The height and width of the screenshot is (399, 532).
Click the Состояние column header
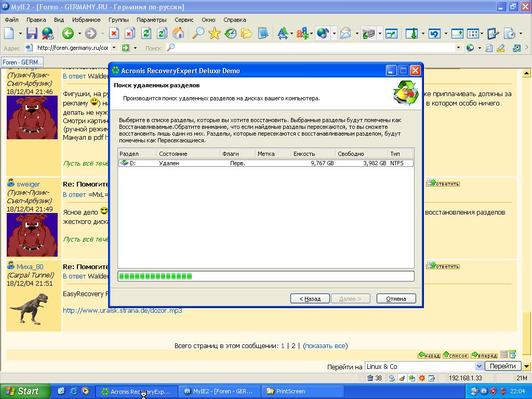(188, 154)
